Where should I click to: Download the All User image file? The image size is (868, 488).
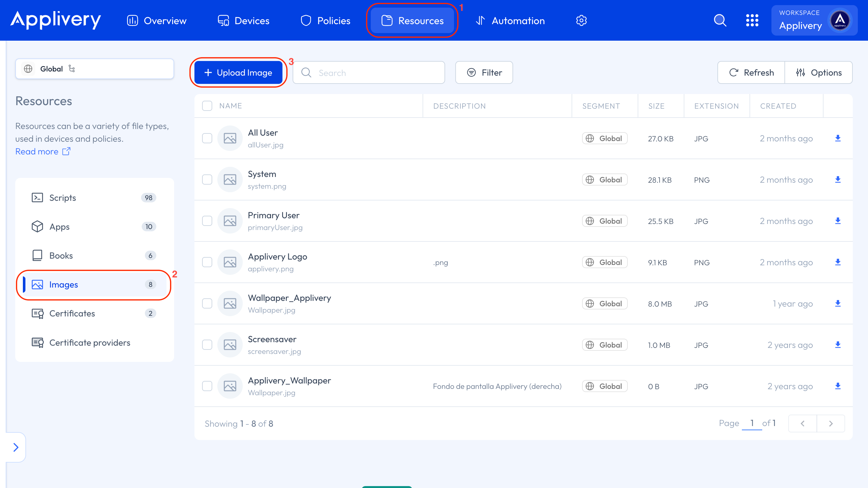pos(838,138)
